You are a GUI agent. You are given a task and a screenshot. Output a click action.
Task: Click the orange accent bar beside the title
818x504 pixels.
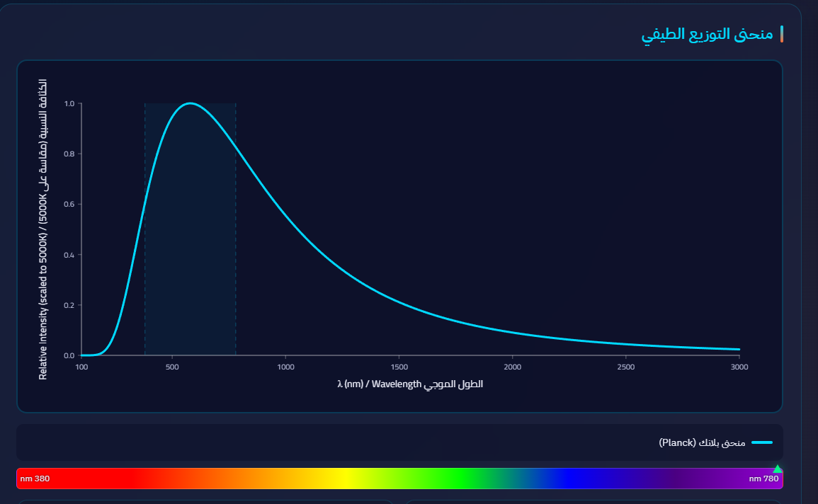tap(782, 33)
